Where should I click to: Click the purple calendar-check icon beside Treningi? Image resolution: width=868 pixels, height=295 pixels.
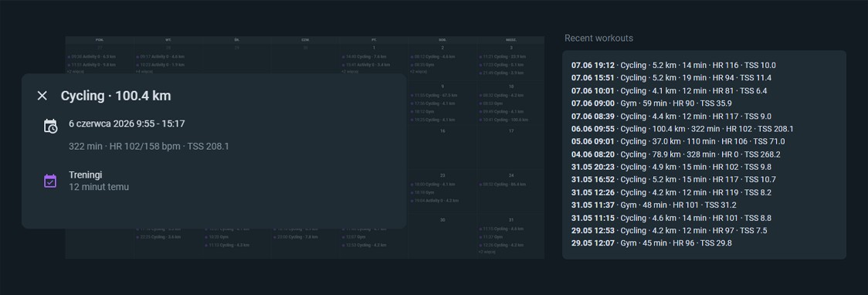50,181
